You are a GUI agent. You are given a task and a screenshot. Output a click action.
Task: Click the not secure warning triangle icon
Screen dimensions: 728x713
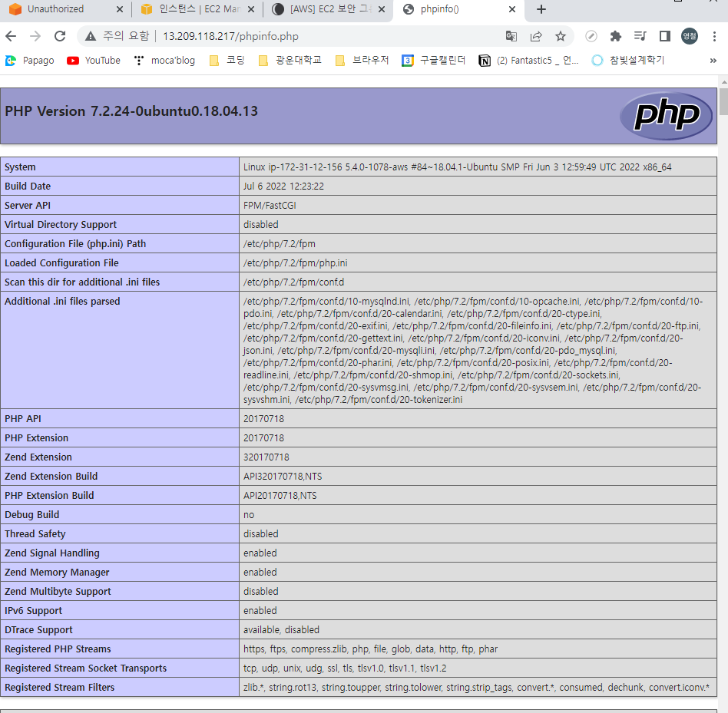click(91, 36)
